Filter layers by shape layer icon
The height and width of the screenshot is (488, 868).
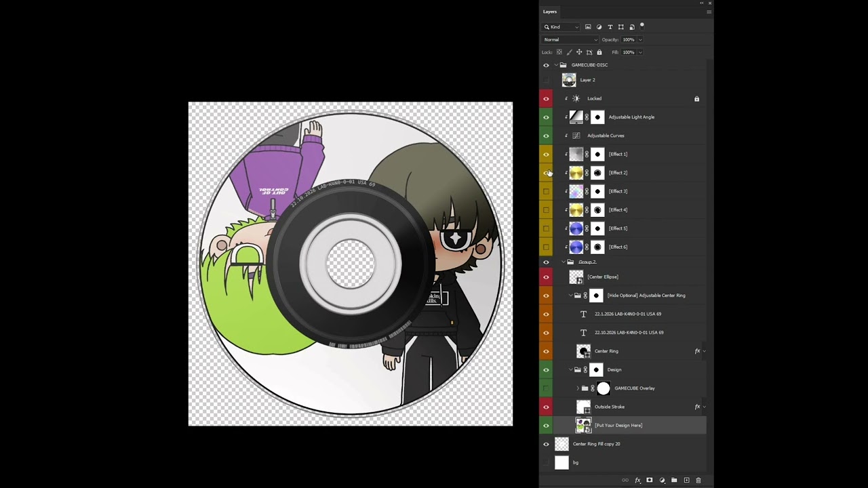[x=620, y=27]
